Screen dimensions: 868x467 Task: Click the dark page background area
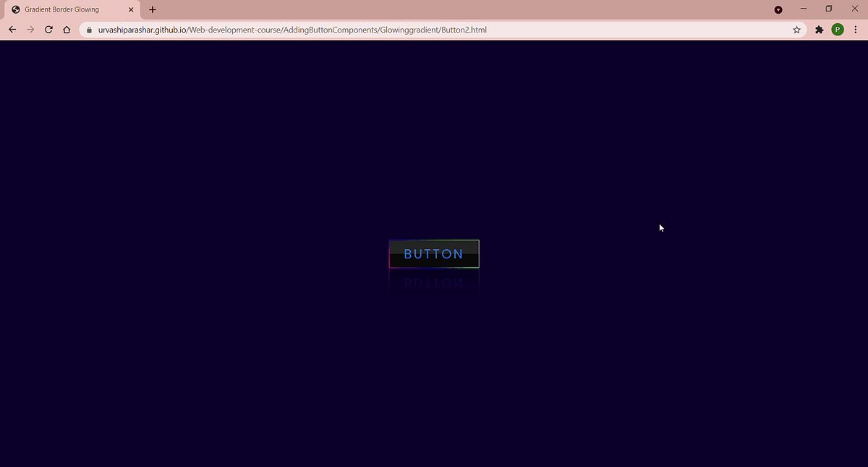pos(217,362)
